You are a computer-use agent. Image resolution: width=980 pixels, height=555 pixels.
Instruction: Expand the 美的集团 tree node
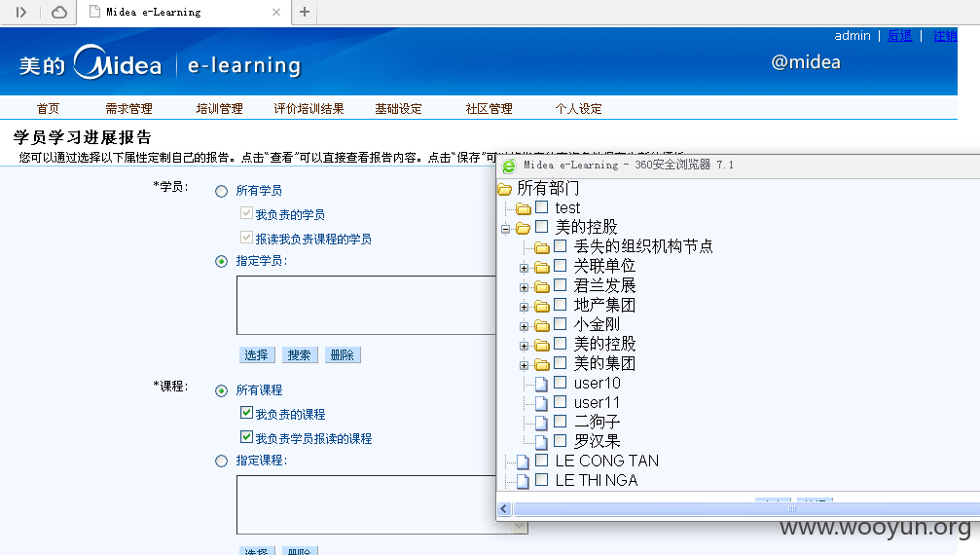point(524,365)
